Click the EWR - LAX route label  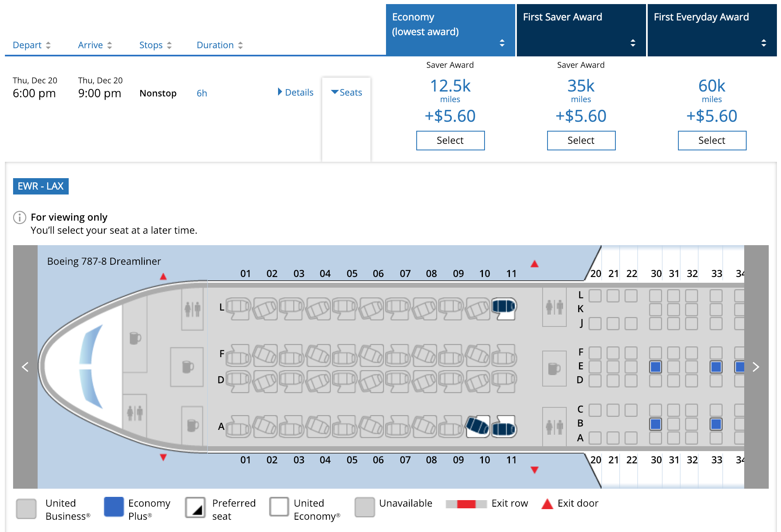[40, 186]
